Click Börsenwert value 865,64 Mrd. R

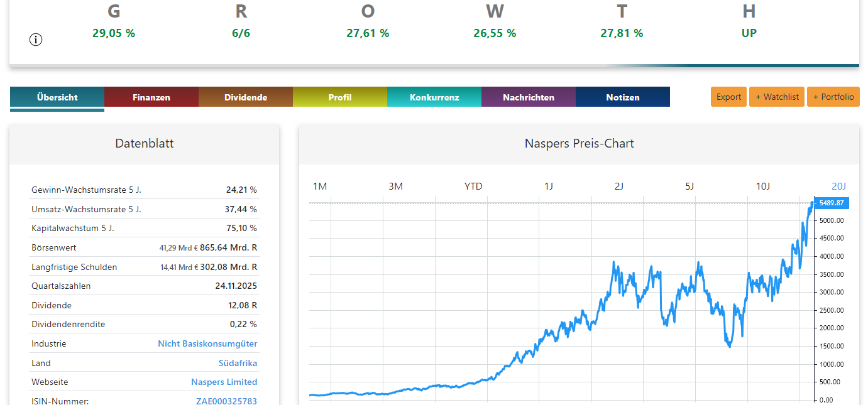[228, 247]
